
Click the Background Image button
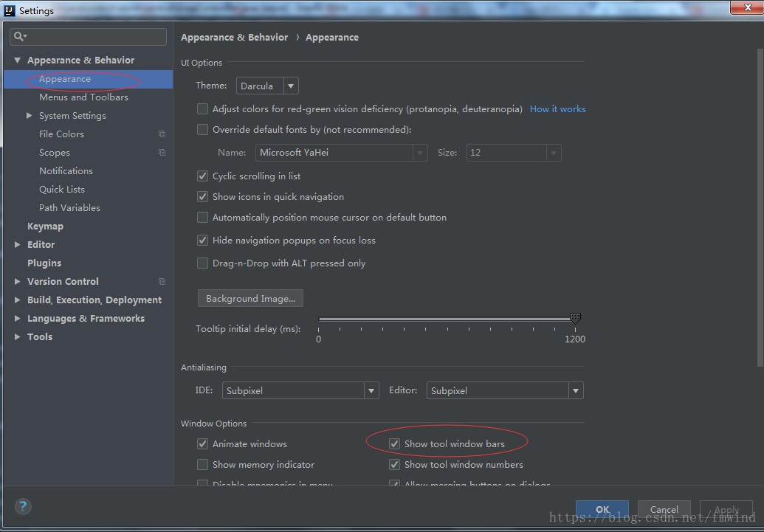pos(250,299)
